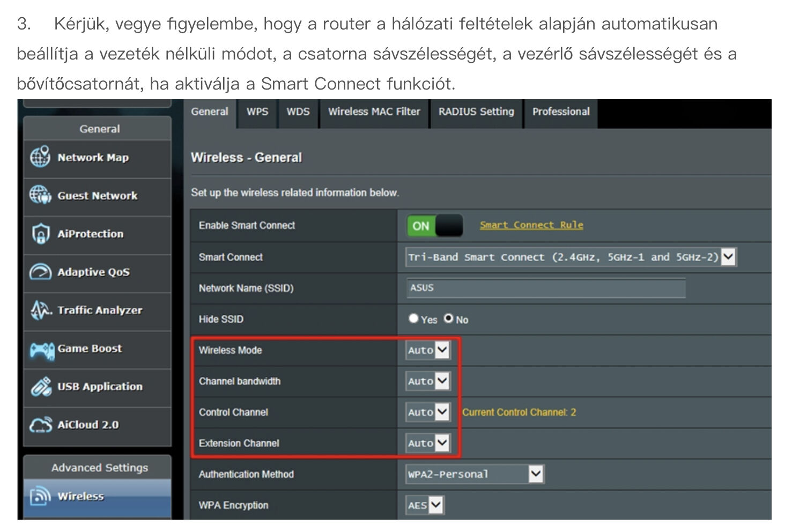Click the Game Boost controller icon
The width and height of the screenshot is (792, 532).
point(42,350)
